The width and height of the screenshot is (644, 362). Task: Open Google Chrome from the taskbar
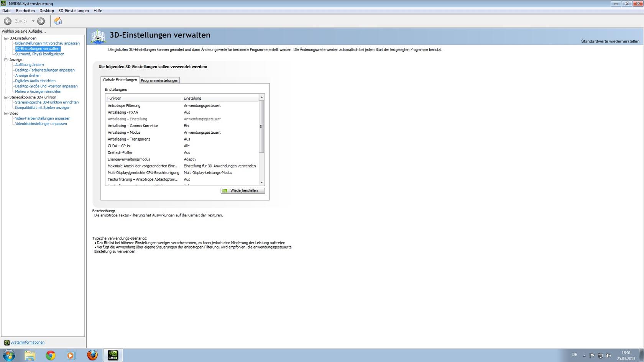[x=50, y=355]
